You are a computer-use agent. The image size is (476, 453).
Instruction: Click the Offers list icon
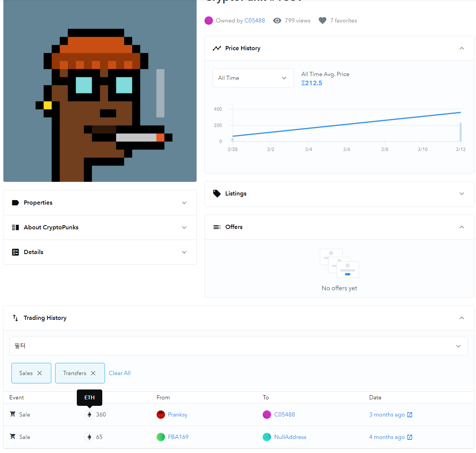217,227
